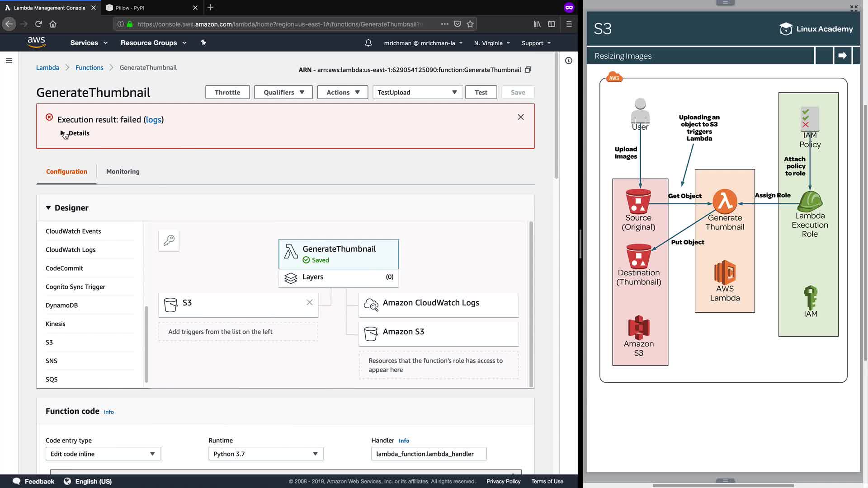Collapse the Designer section
The width and height of the screenshot is (868, 488).
(48, 208)
